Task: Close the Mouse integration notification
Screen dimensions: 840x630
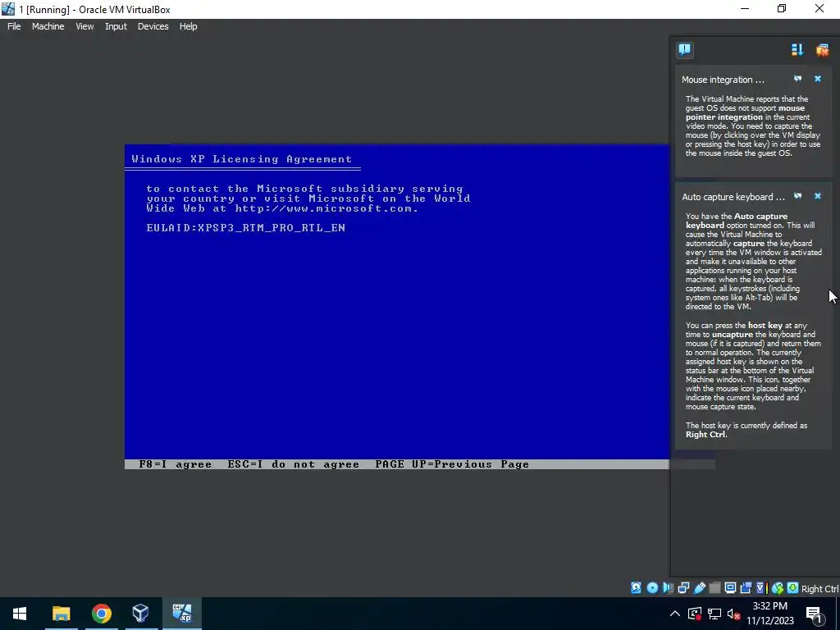Action: (818, 79)
